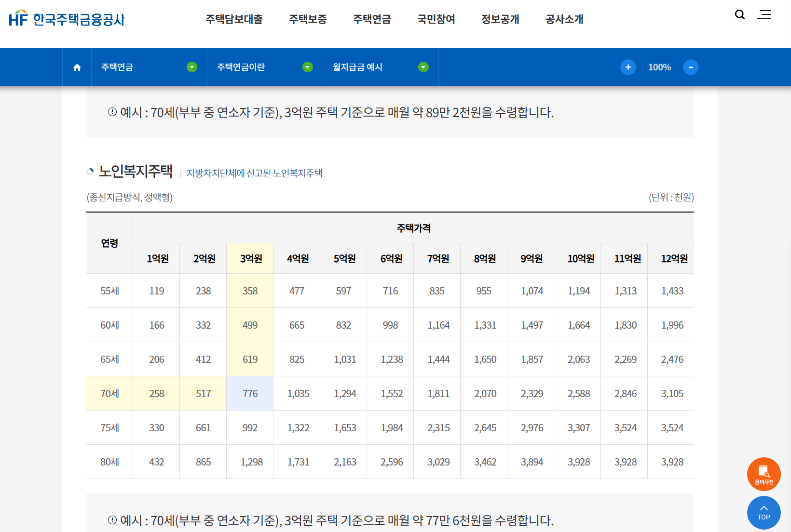
Task: Click the 지방자치단체에 신고된 노인복지주택 subtitle
Action: [255, 173]
